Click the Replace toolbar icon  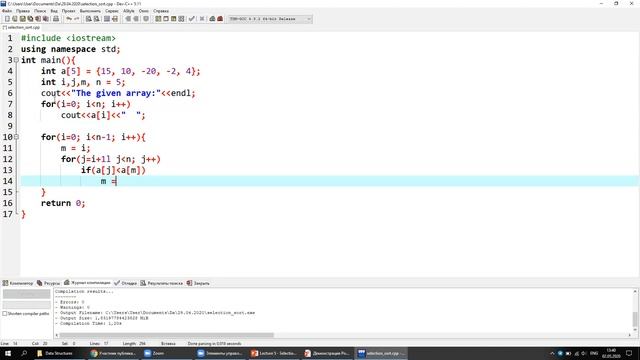(x=97, y=19)
